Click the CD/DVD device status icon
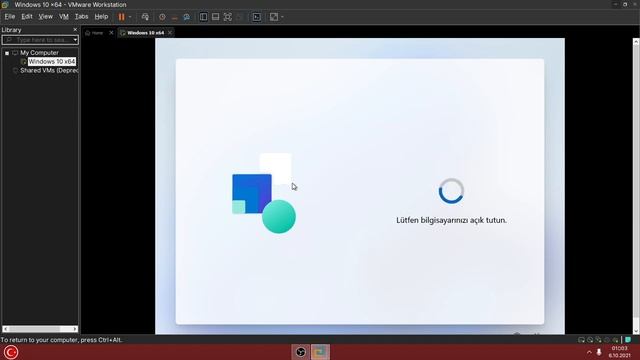 pyautogui.click(x=590, y=340)
